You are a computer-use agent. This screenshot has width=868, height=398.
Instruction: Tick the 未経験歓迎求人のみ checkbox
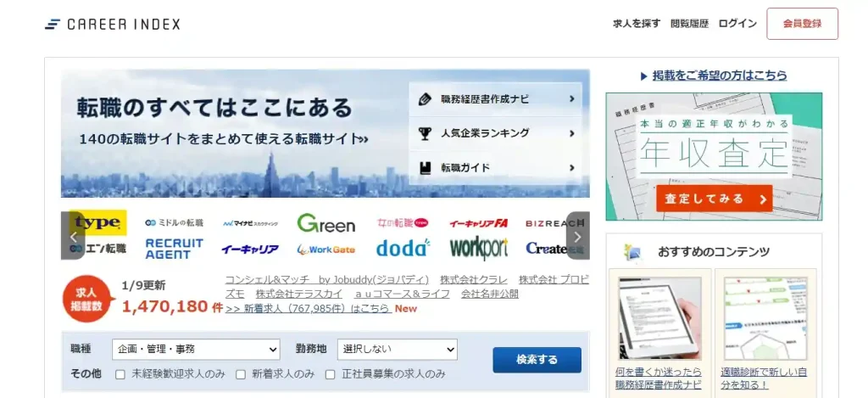[120, 374]
